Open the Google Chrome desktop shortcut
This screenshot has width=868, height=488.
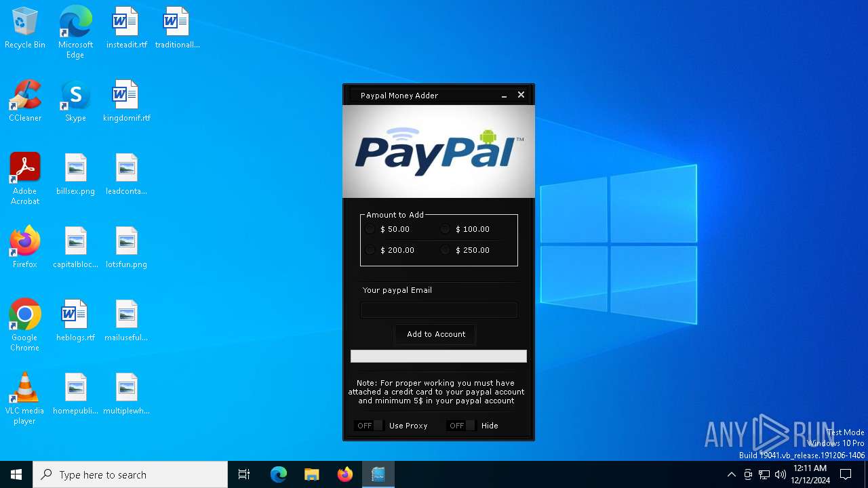(25, 325)
